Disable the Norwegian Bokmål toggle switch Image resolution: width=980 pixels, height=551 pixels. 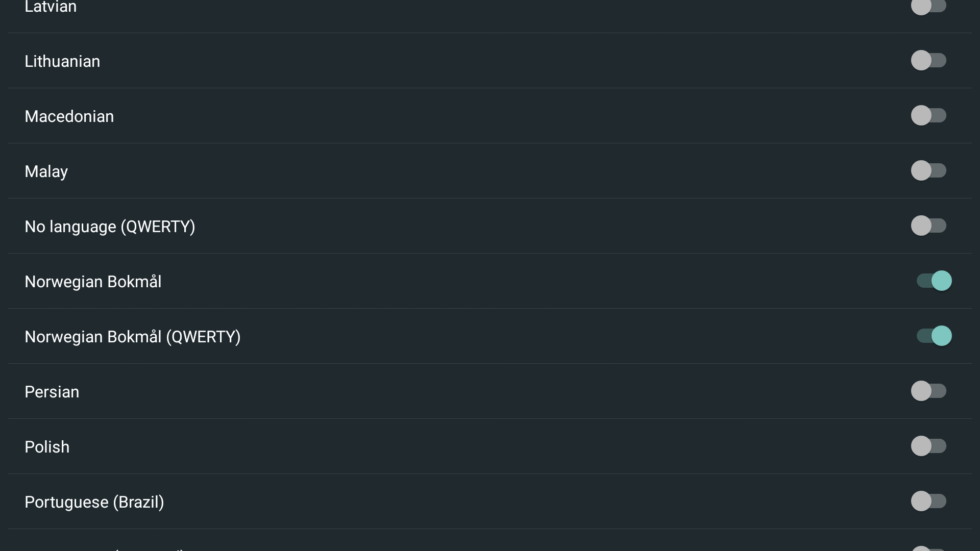(934, 281)
